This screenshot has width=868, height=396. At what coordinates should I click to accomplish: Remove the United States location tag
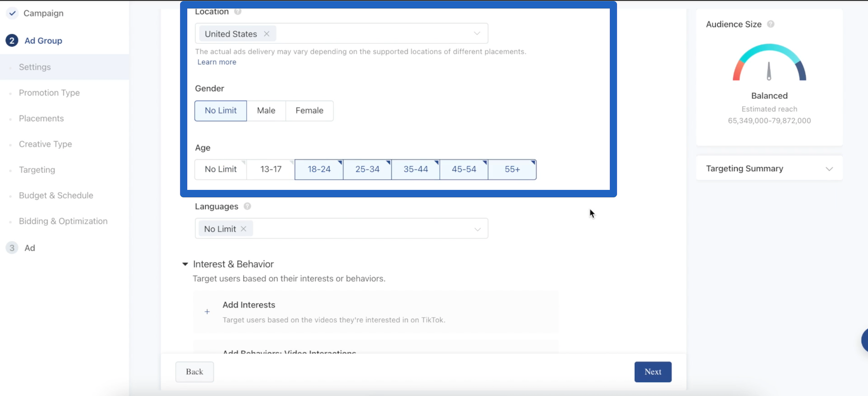pyautogui.click(x=266, y=34)
